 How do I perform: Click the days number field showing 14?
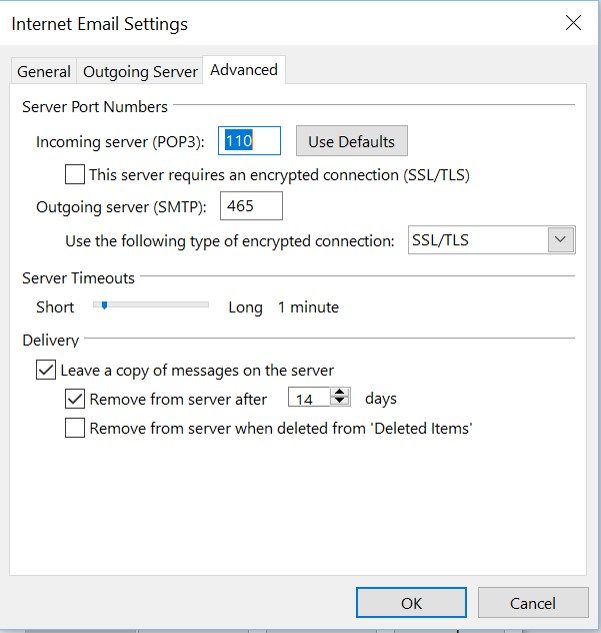(x=309, y=399)
